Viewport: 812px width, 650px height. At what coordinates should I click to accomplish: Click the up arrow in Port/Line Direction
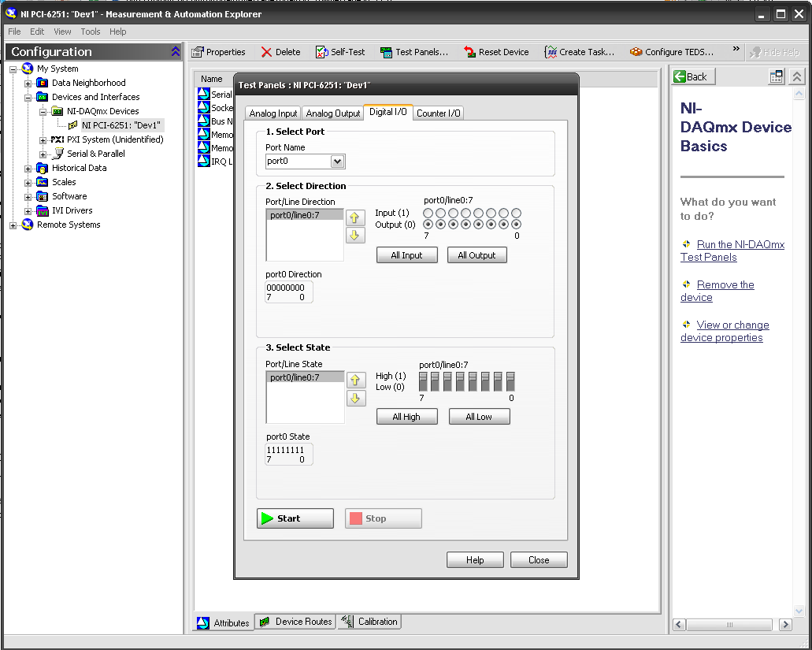click(x=354, y=217)
